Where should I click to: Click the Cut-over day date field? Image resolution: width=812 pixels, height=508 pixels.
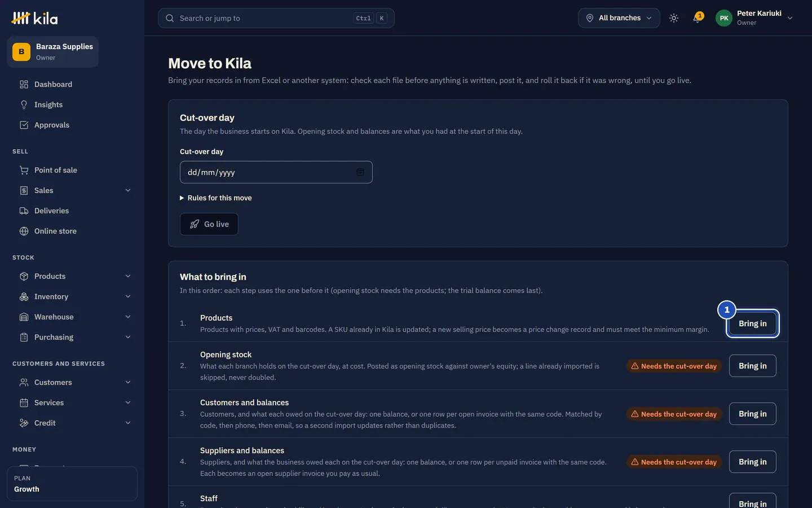point(276,172)
